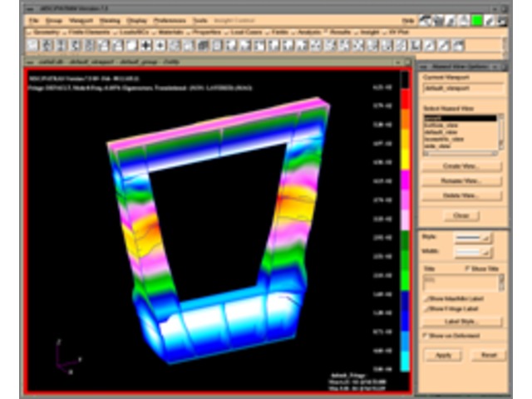Open the Group menu
Viewport: 532px width, 399px height.
54,21
